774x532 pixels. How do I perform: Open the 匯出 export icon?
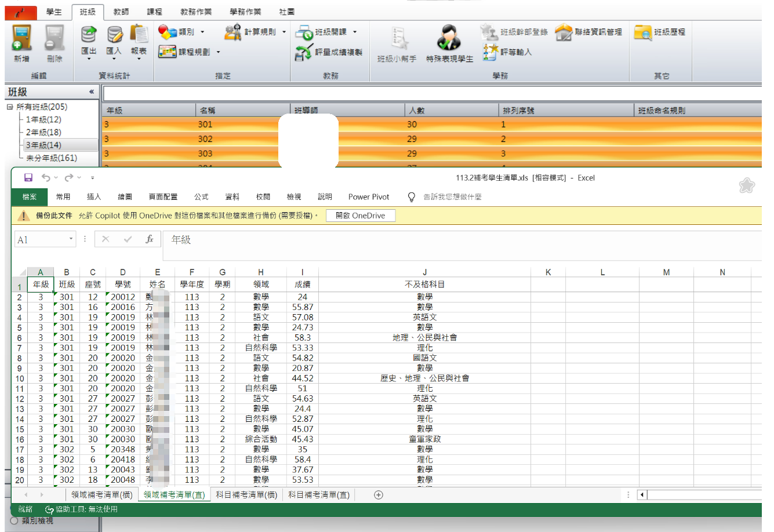pos(89,34)
